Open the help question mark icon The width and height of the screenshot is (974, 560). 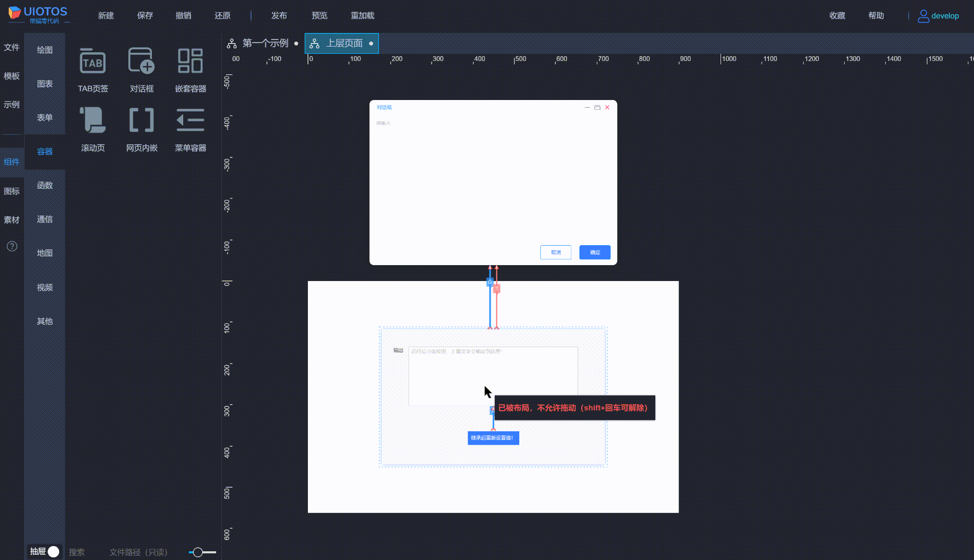(x=12, y=246)
